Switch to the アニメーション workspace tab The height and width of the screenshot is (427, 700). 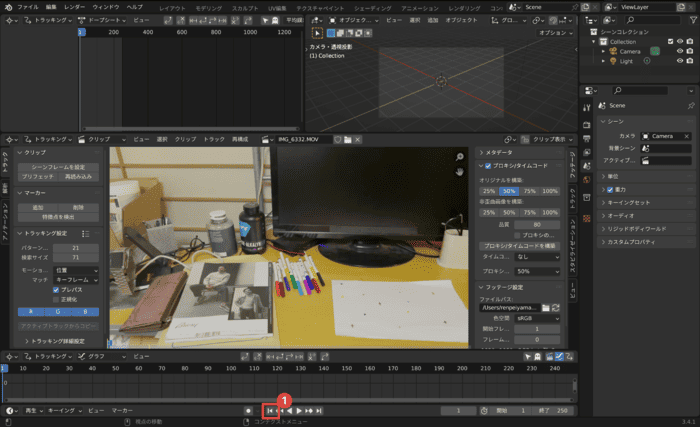click(420, 7)
